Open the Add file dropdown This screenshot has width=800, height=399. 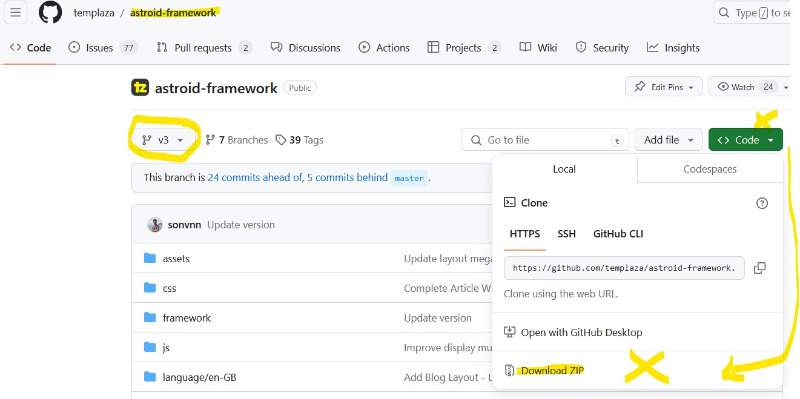pyautogui.click(x=669, y=140)
